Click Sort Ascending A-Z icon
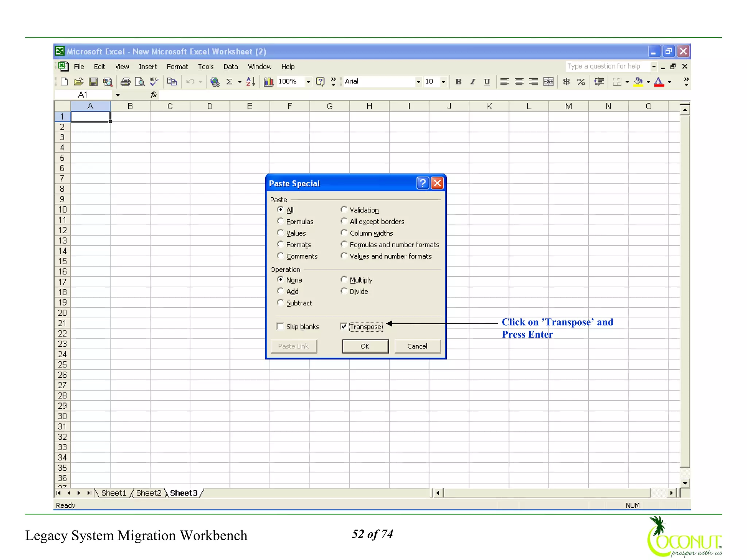 tap(250, 82)
